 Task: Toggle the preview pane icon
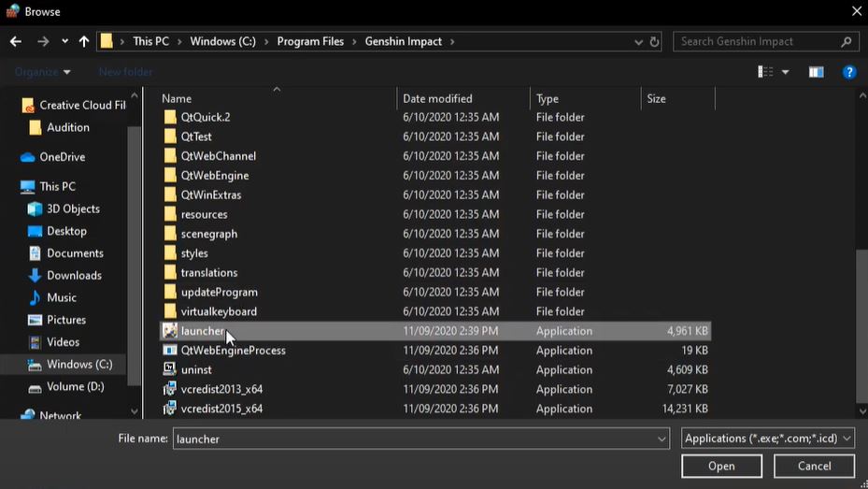(x=816, y=72)
